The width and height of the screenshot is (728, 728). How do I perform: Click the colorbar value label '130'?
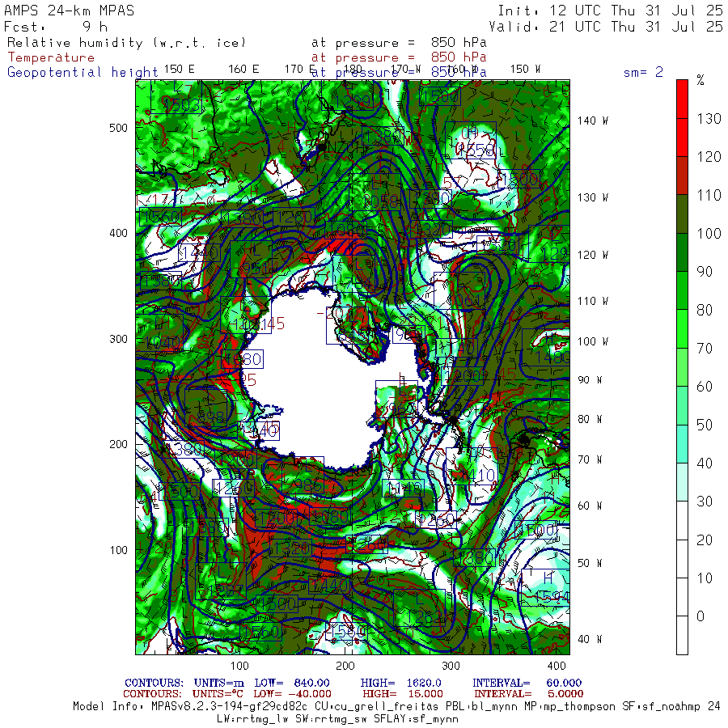(709, 119)
